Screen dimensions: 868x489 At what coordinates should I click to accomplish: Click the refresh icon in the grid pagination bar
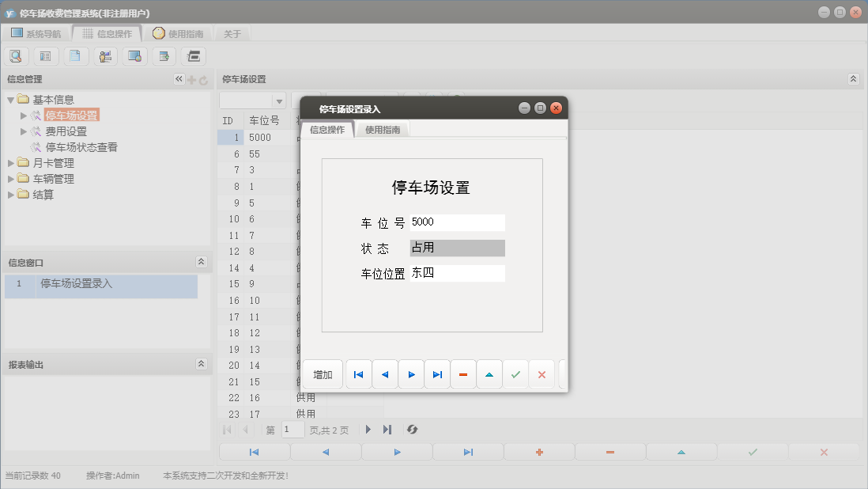click(x=411, y=430)
